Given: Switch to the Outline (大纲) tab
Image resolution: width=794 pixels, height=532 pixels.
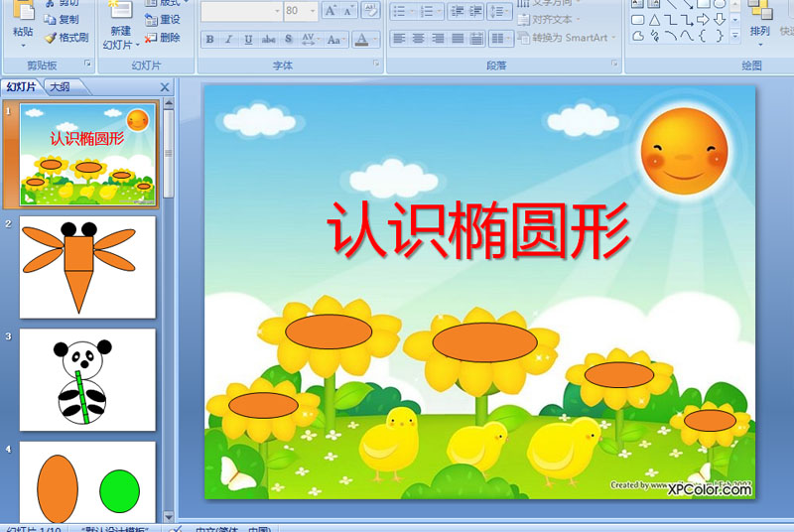Looking at the screenshot, I should click(61, 87).
